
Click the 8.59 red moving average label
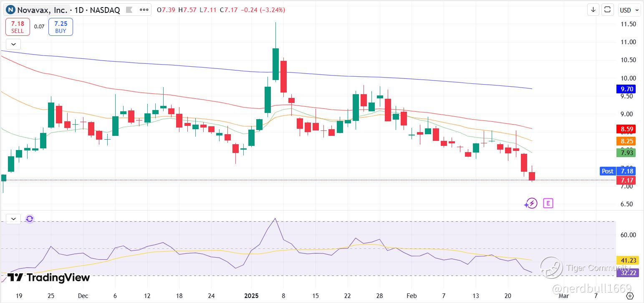626,129
